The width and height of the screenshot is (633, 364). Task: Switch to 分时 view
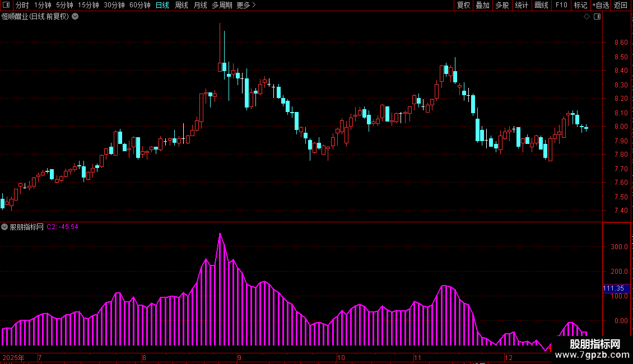click(22, 5)
